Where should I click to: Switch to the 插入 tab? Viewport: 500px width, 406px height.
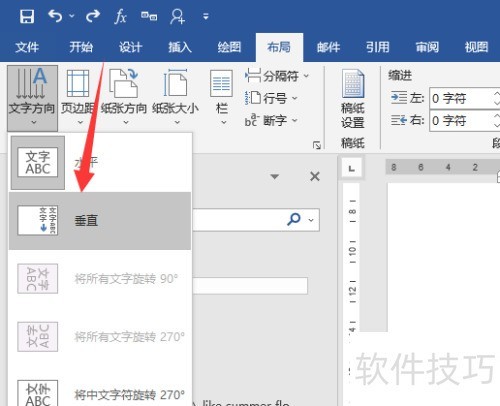pos(180,47)
